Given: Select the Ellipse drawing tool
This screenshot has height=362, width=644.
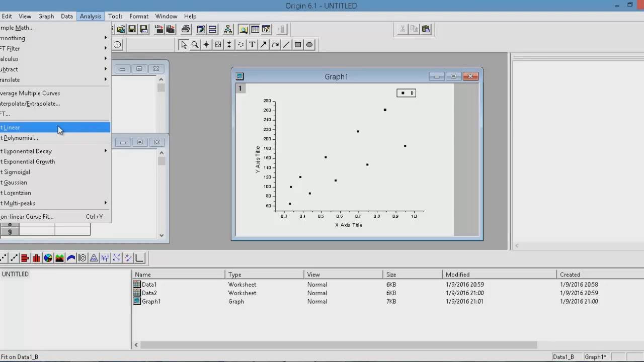Looking at the screenshot, I should [x=309, y=45].
